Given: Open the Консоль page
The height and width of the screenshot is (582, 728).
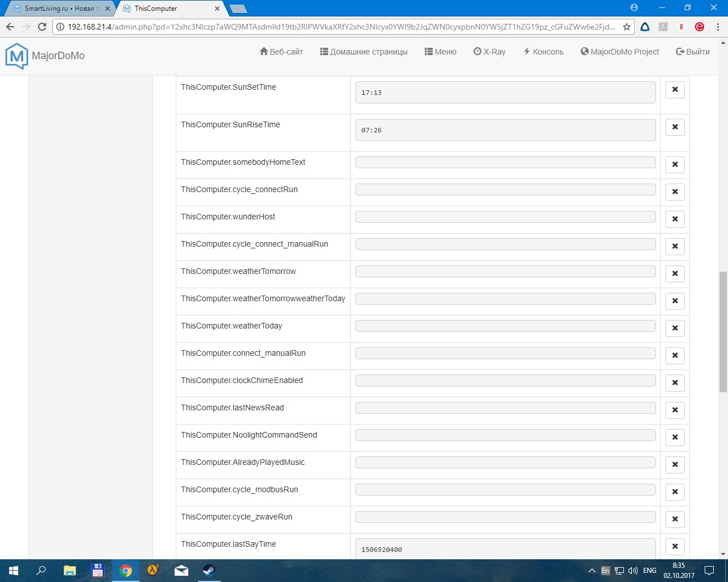Looking at the screenshot, I should pyautogui.click(x=544, y=52).
